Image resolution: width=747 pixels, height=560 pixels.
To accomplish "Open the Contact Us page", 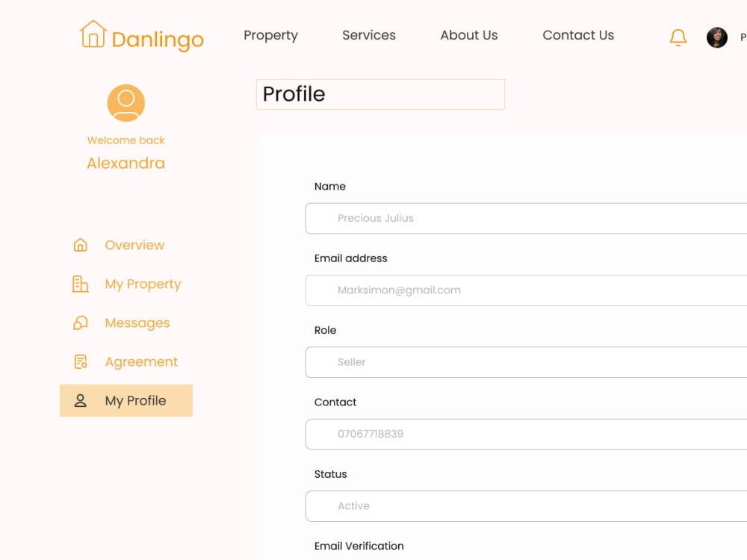I will tap(578, 35).
